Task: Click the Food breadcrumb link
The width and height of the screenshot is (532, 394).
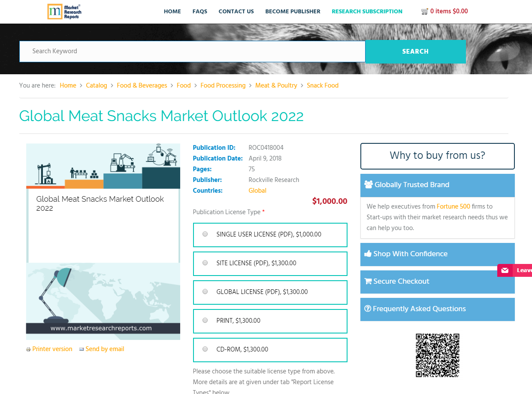Action: (184, 85)
